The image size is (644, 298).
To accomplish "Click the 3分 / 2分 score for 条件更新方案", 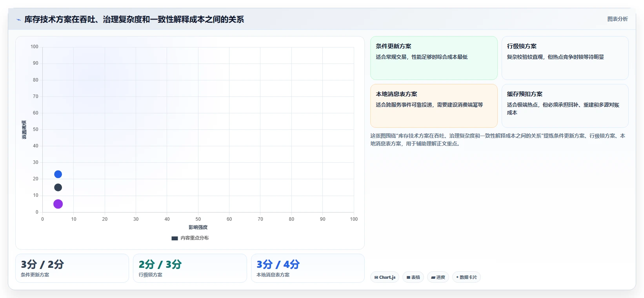I will (42, 264).
